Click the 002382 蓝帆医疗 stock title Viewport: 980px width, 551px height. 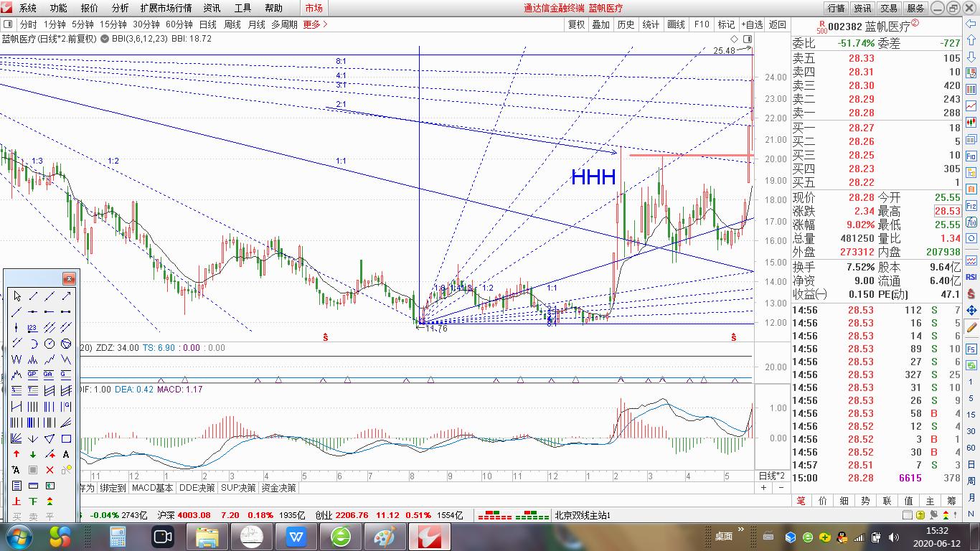click(x=869, y=27)
